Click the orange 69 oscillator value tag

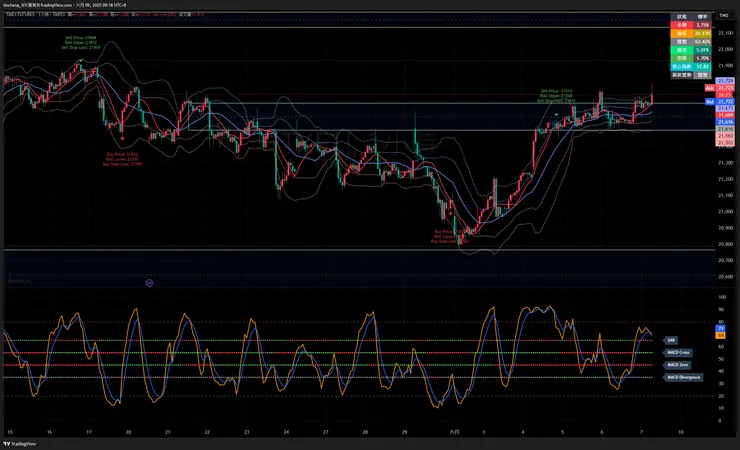click(x=721, y=335)
